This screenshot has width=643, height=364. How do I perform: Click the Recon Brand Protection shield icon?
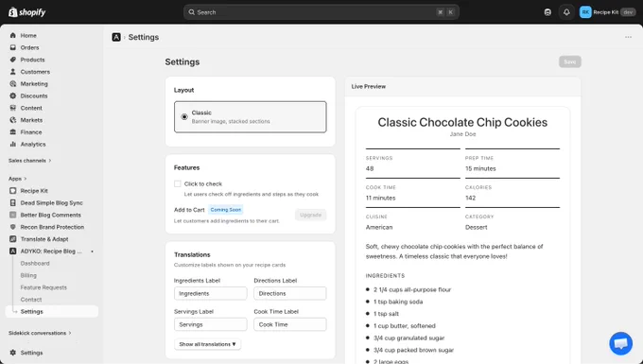pos(13,227)
